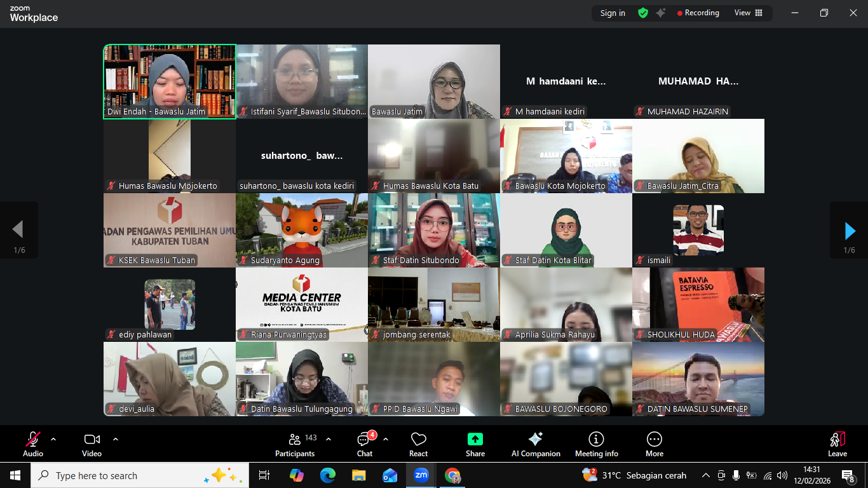Open the View layout menu

(749, 13)
